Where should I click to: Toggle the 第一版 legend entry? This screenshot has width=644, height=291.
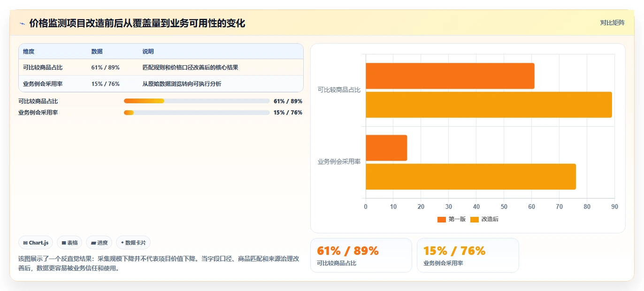pyautogui.click(x=451, y=219)
